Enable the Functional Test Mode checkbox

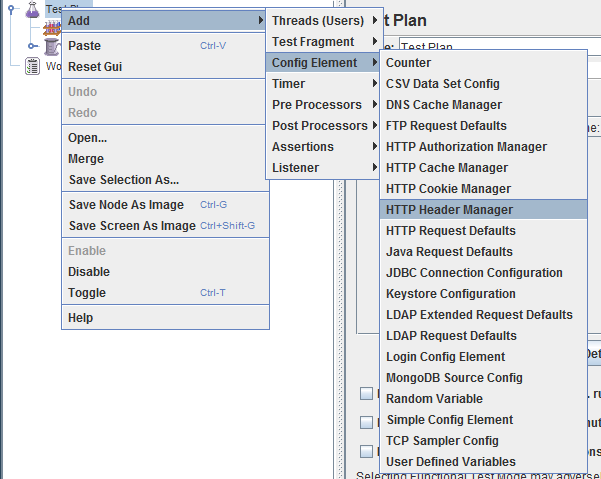click(x=366, y=450)
